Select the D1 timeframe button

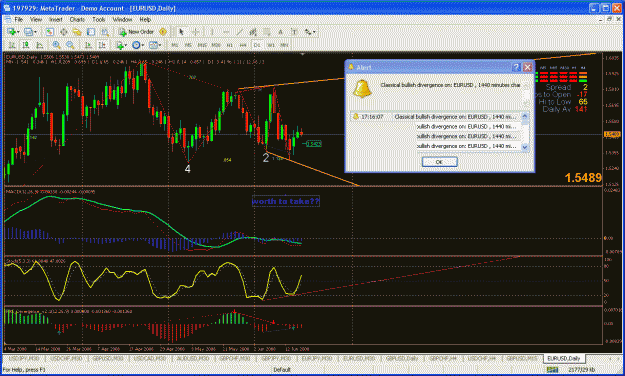257,45
